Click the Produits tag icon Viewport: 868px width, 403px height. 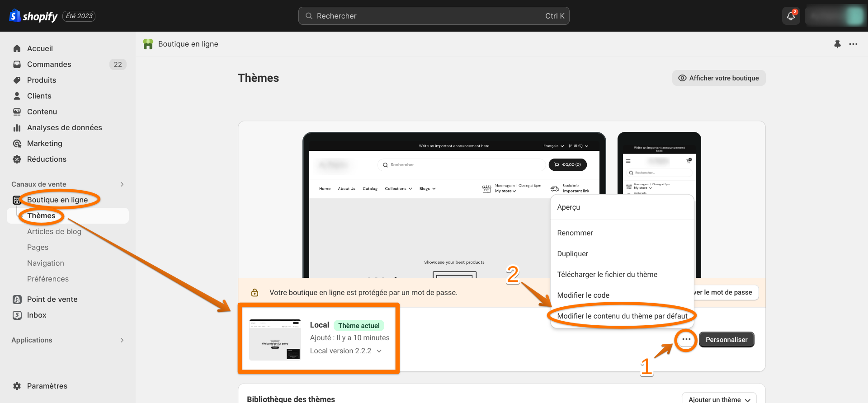tap(17, 80)
